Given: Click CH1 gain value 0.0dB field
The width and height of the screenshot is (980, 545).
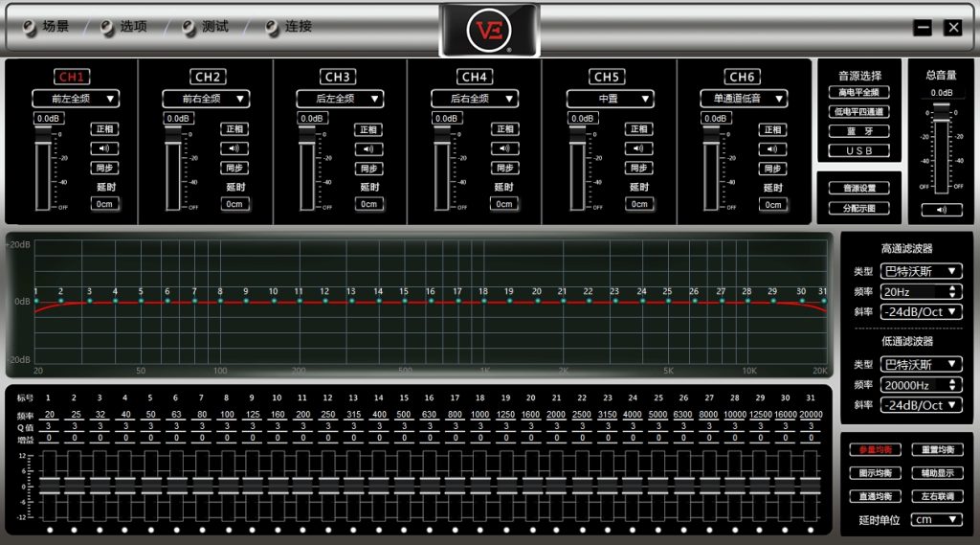Looking at the screenshot, I should (48, 118).
